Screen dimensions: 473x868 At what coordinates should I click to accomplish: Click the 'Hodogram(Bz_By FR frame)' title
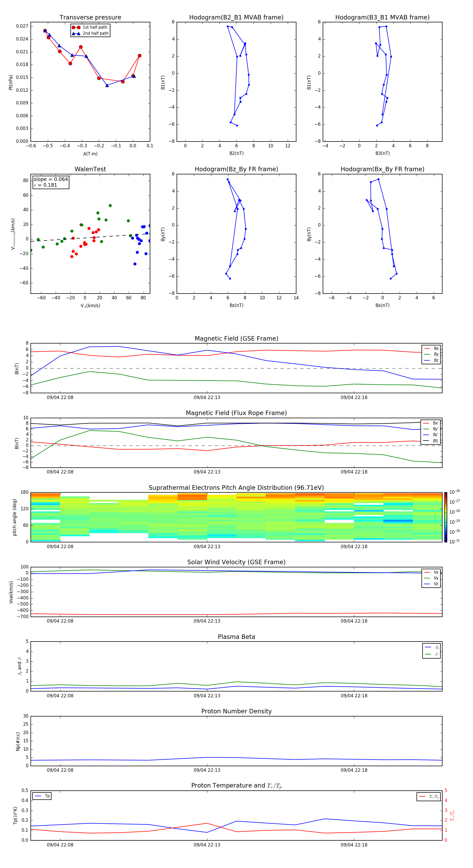click(236, 169)
